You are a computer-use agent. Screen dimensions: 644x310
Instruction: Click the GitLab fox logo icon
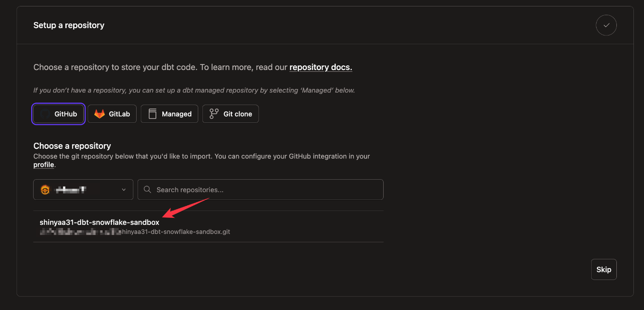99,114
